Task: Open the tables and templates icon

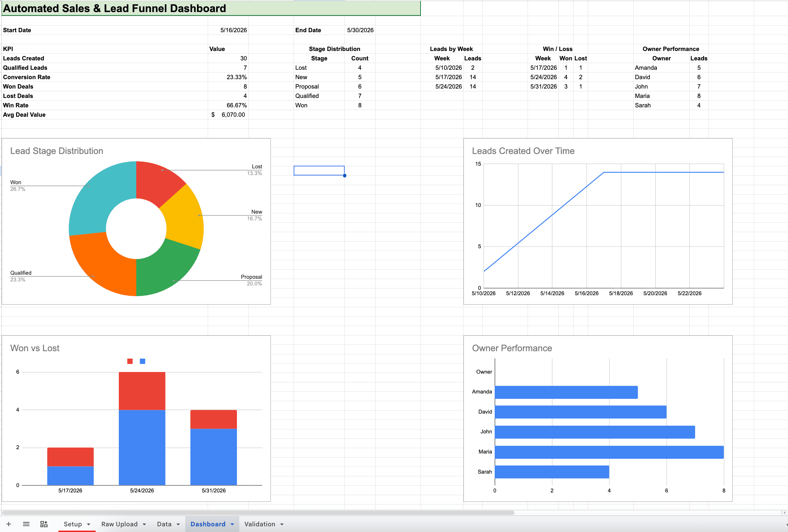Action: (x=44, y=524)
